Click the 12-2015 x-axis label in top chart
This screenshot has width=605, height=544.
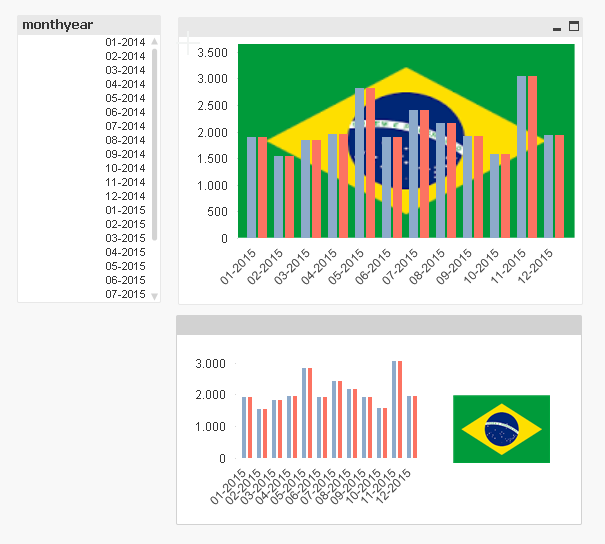coord(535,267)
